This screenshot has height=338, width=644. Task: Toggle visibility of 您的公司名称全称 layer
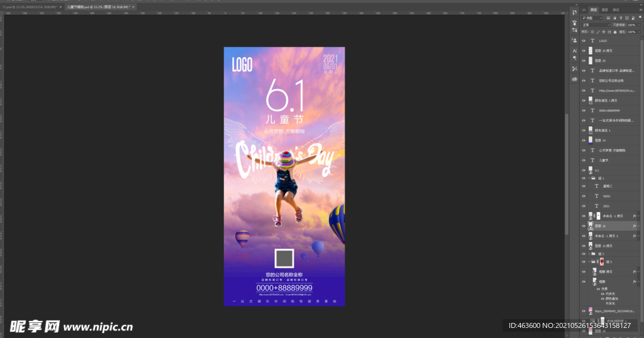[584, 80]
